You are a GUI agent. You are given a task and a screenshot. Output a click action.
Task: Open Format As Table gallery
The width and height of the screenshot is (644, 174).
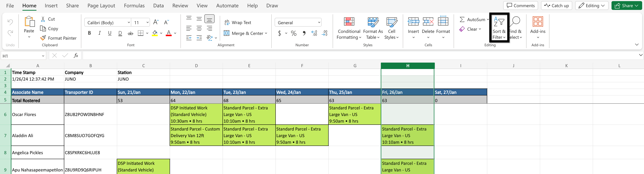click(373, 28)
